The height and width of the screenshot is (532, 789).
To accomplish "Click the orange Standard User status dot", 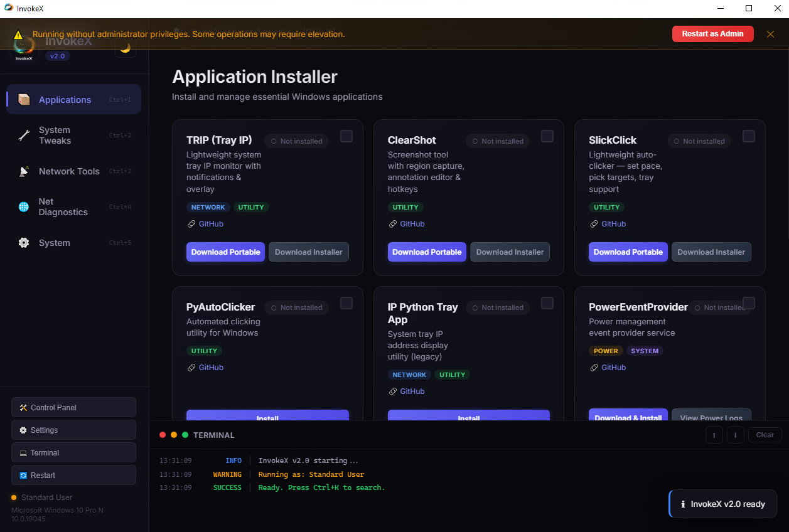I will pos(14,497).
